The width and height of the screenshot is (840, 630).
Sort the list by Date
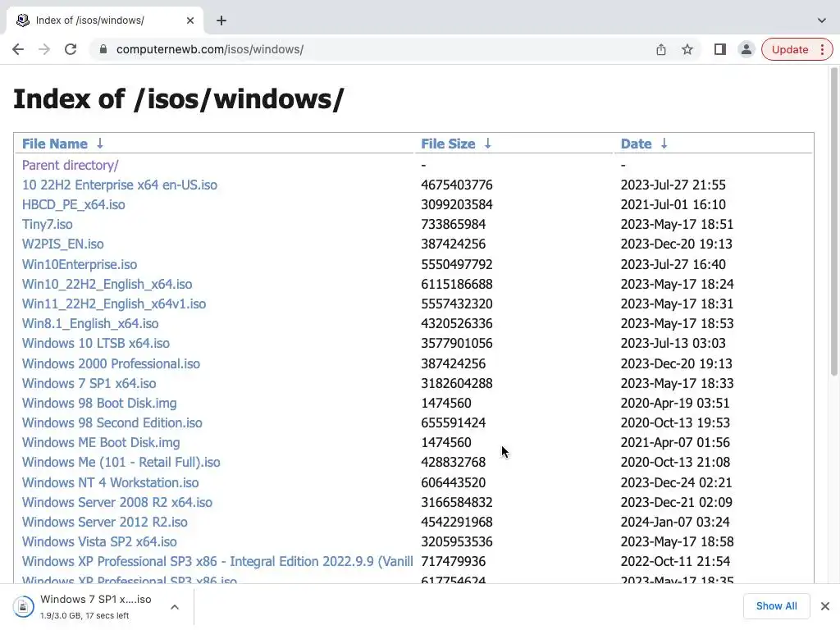[636, 144]
